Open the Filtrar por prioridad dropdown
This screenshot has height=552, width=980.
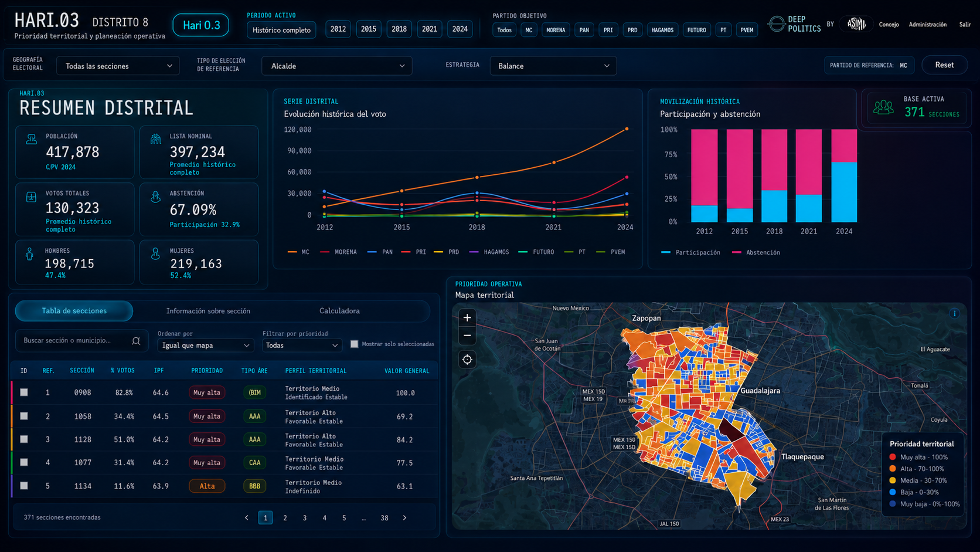[x=302, y=346]
